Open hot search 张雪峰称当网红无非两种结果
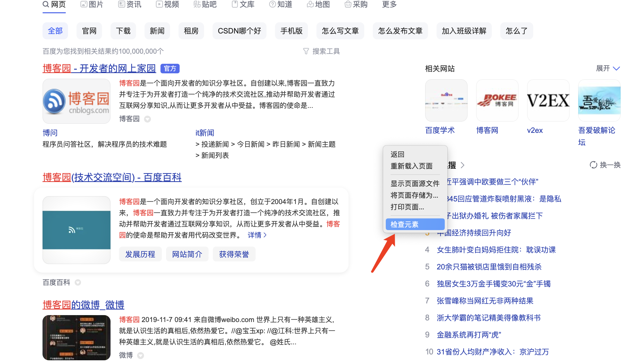The height and width of the screenshot is (364, 635). click(x=485, y=301)
